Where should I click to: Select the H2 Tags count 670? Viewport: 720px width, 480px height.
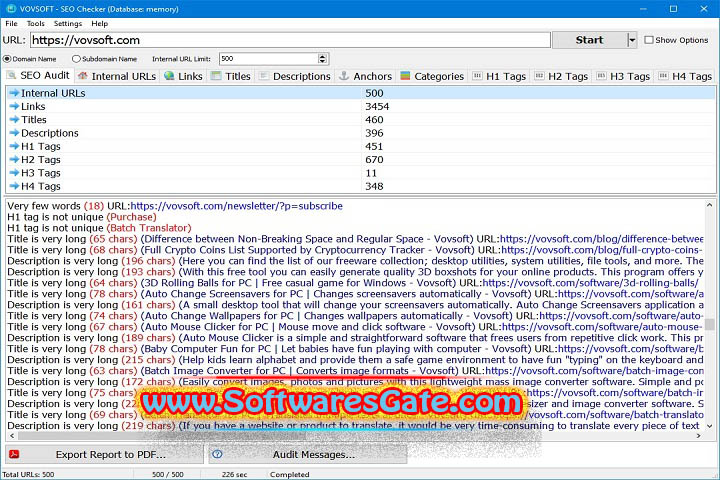374,159
